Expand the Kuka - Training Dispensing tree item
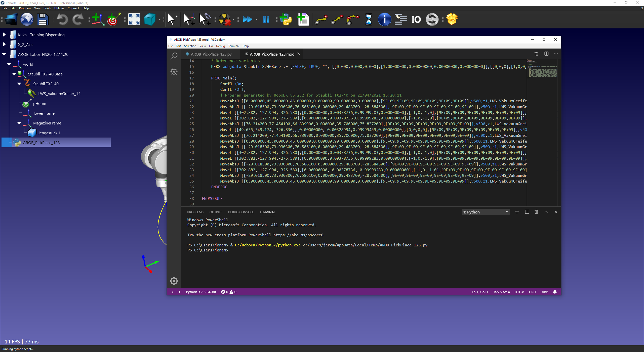The image size is (644, 352). 4,35
